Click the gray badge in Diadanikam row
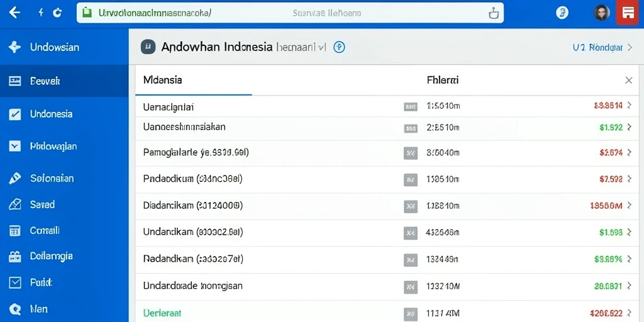 (x=410, y=206)
